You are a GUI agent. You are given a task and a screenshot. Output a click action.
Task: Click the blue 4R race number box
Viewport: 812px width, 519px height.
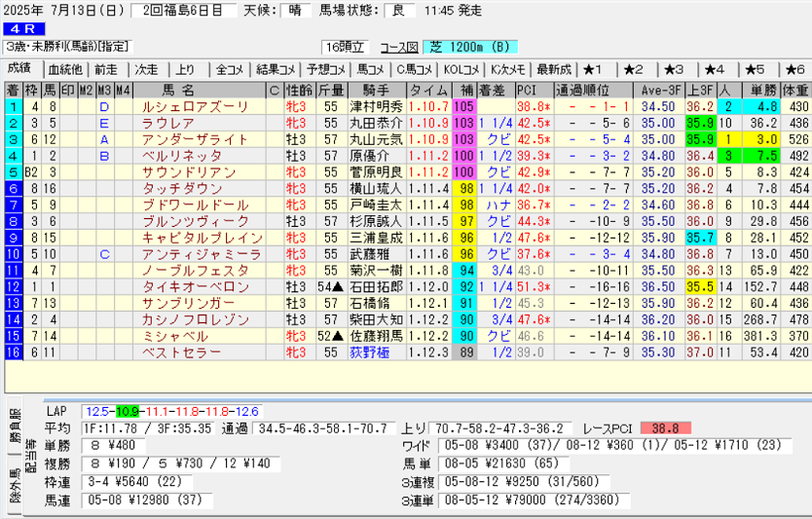pos(23,29)
